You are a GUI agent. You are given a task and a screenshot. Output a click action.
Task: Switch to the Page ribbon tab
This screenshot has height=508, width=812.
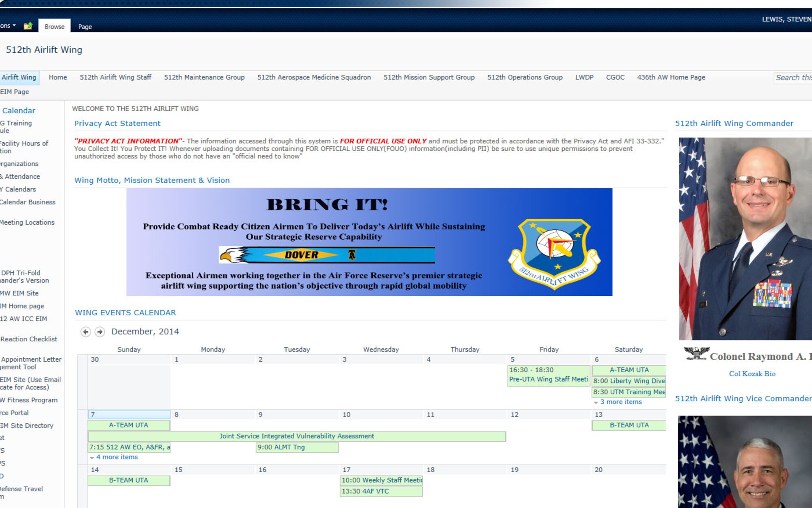tap(85, 27)
